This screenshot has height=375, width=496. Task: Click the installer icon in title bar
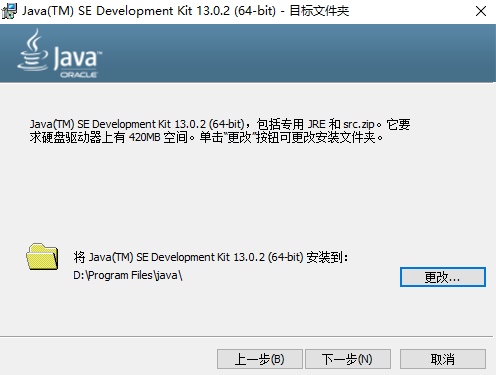tap(9, 11)
